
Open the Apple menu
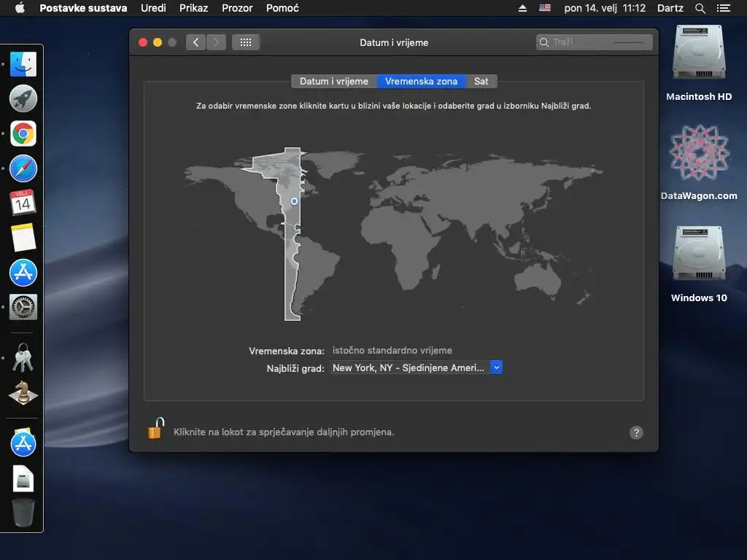click(20, 8)
